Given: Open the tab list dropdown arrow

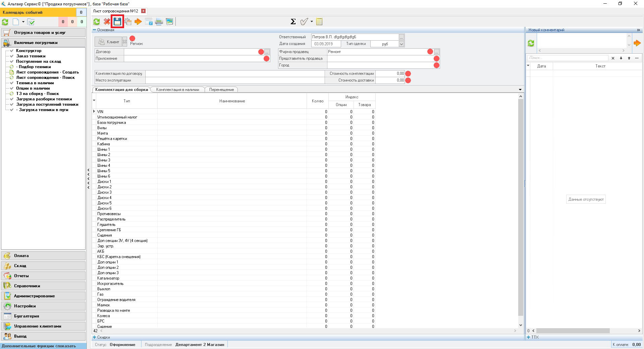Looking at the screenshot, I should coord(520,90).
